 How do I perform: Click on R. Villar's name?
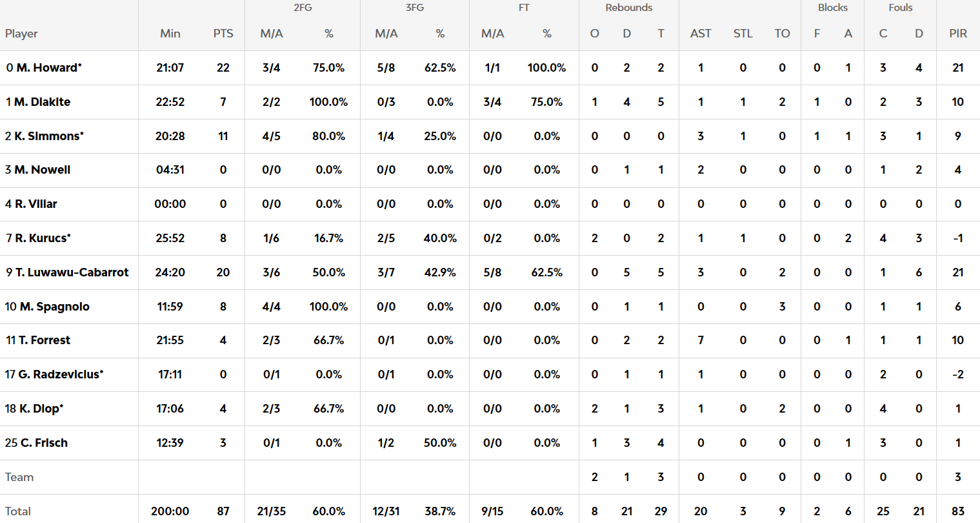tap(35, 204)
